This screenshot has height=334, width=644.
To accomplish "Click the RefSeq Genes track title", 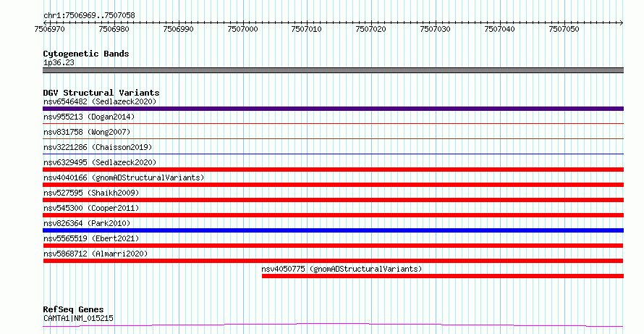I will click(x=73, y=309).
